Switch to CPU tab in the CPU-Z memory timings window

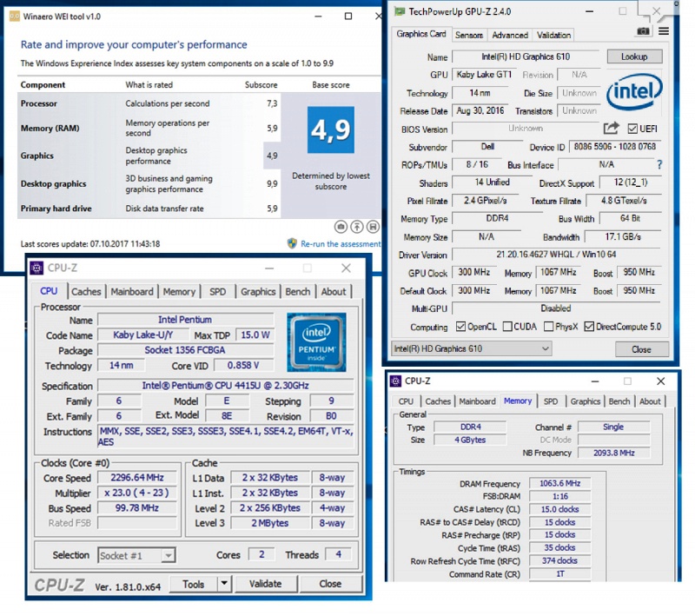point(406,401)
